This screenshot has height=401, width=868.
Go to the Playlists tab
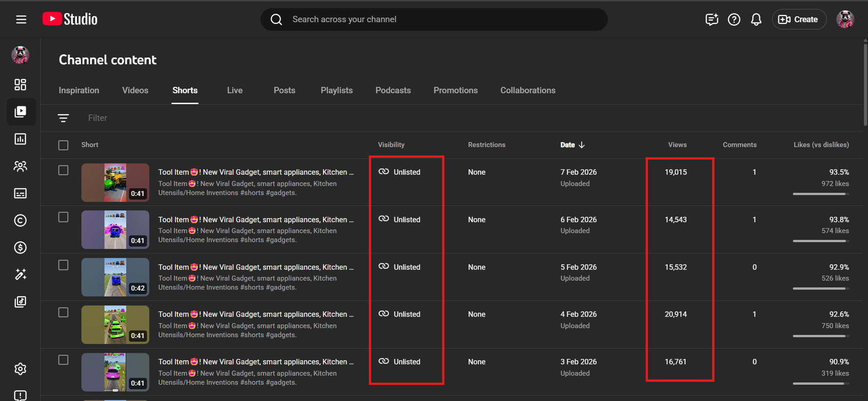(x=337, y=91)
